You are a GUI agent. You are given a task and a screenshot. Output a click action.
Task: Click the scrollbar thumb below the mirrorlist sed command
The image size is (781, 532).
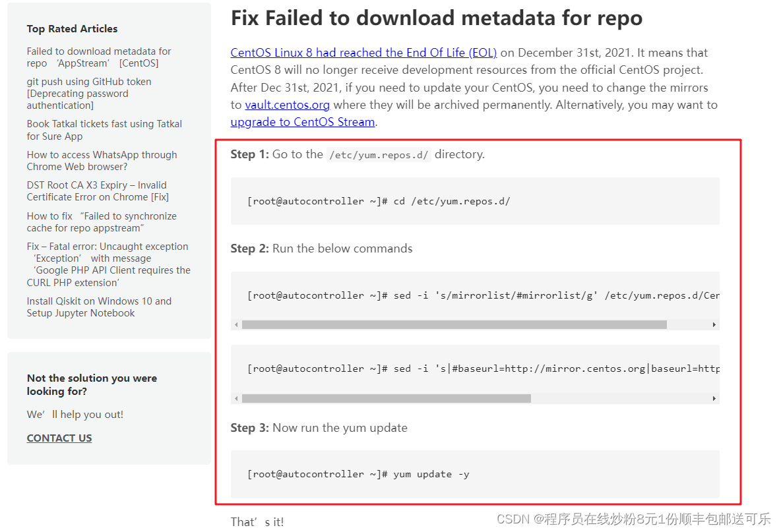[x=455, y=324]
